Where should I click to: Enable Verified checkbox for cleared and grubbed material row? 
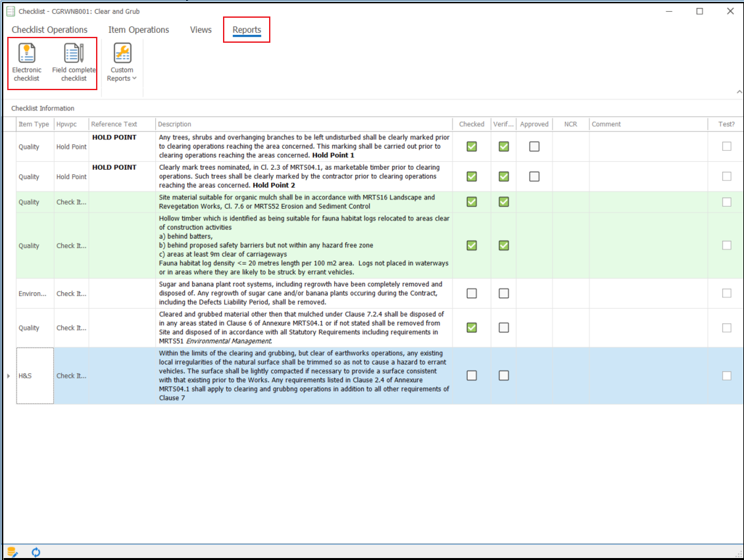[x=503, y=328]
